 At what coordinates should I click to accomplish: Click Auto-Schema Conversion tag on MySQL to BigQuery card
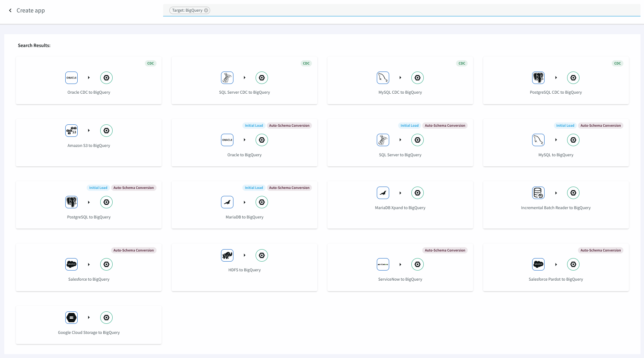point(600,126)
